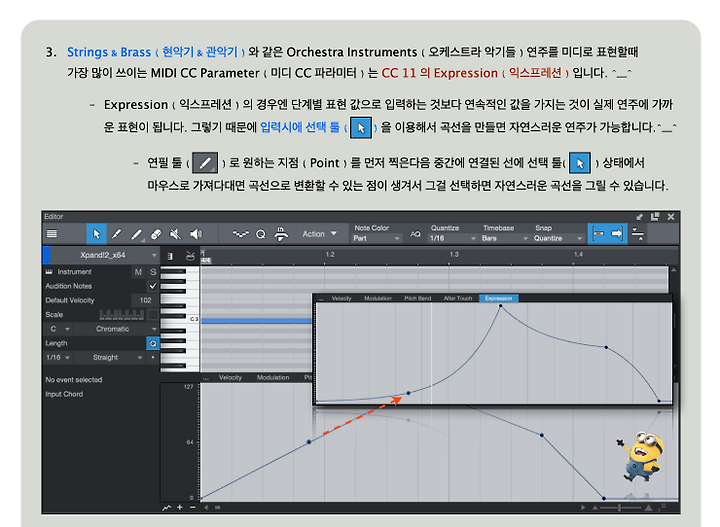
Task: Uncheck the Audition Notes checkbox
Action: click(153, 286)
